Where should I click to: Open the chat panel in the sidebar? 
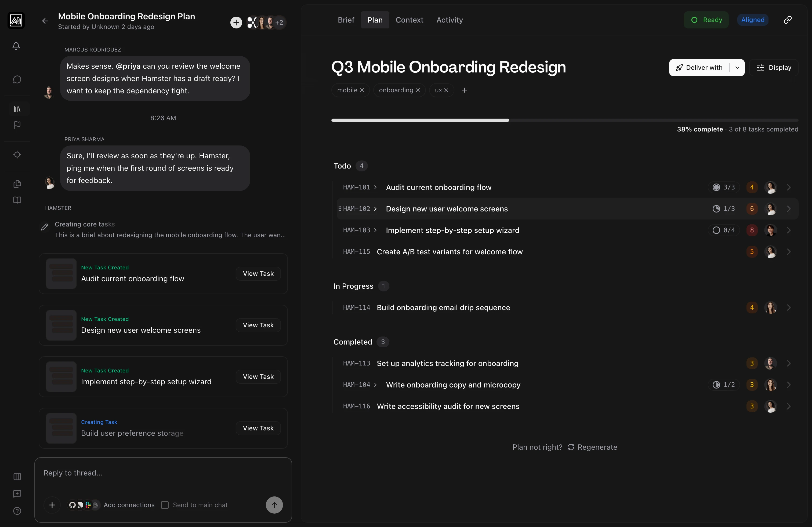coord(17,79)
